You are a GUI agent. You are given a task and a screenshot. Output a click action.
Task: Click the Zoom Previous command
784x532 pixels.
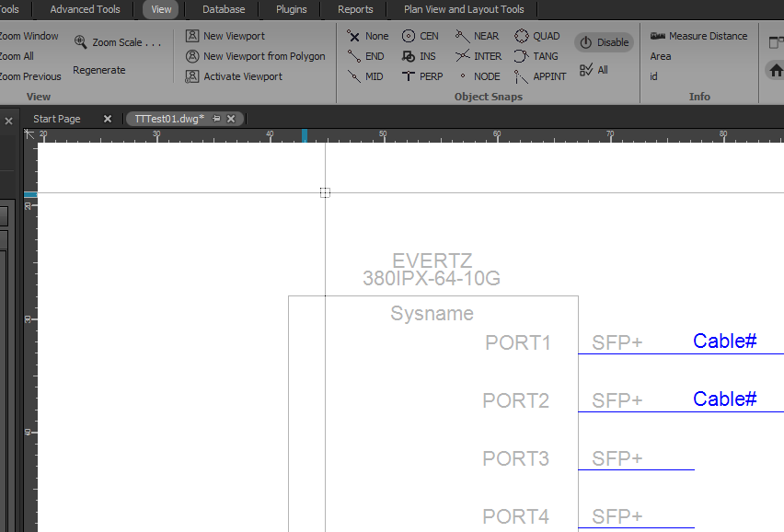30,76
